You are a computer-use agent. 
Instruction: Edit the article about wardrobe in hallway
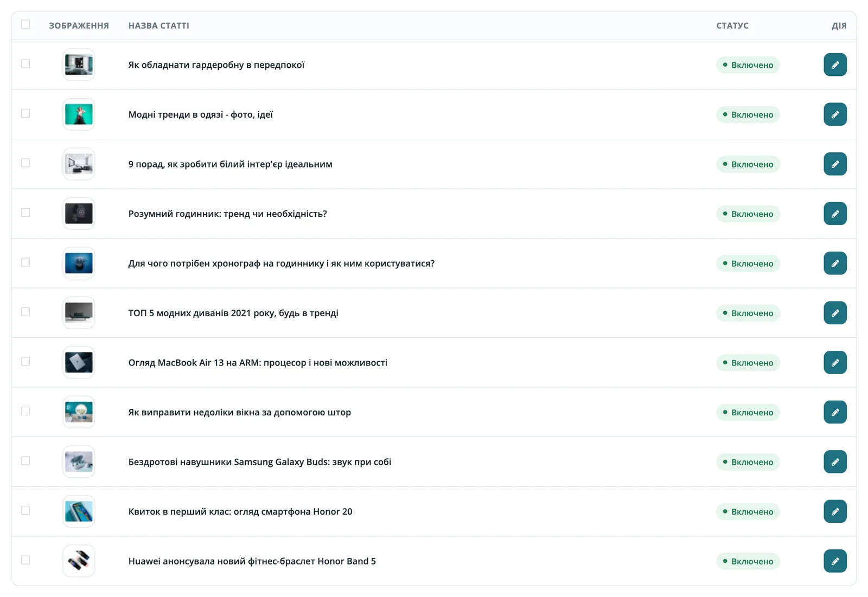(835, 65)
